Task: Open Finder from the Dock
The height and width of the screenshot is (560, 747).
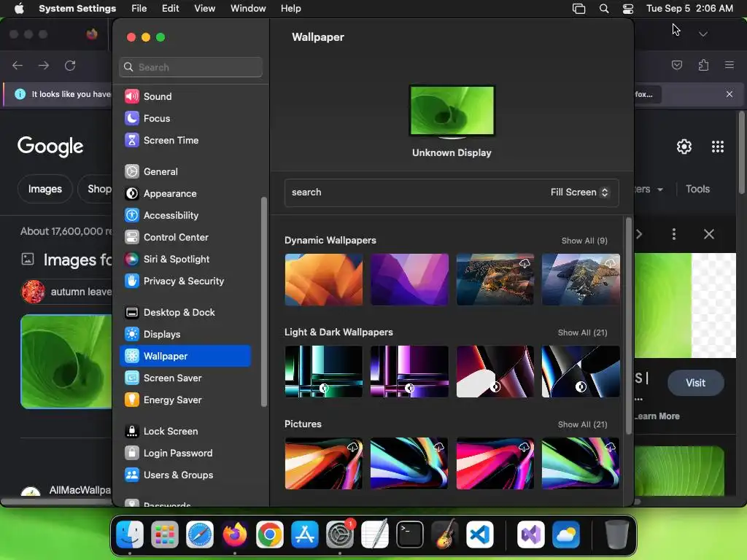Action: pos(130,534)
